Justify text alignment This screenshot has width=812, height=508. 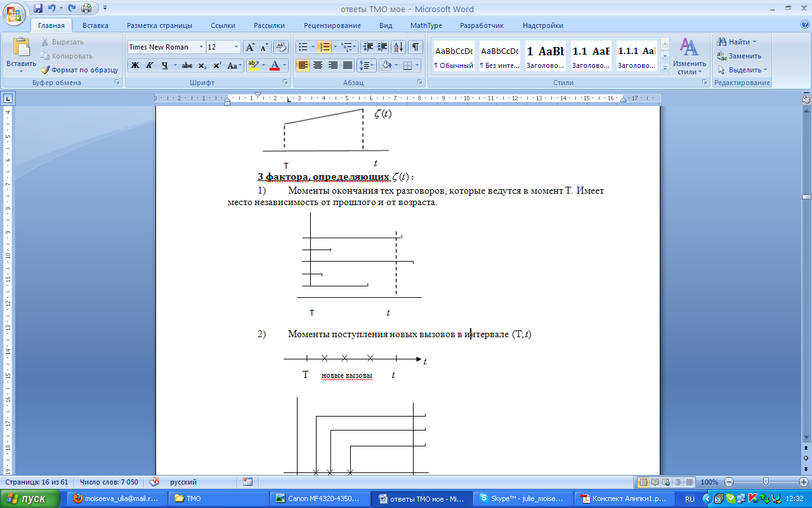[x=348, y=65]
